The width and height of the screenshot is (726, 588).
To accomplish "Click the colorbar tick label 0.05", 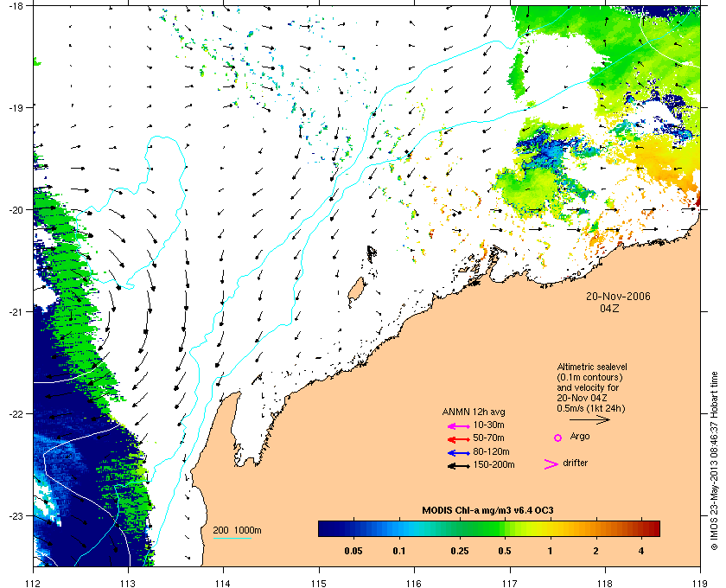I will [x=353, y=551].
